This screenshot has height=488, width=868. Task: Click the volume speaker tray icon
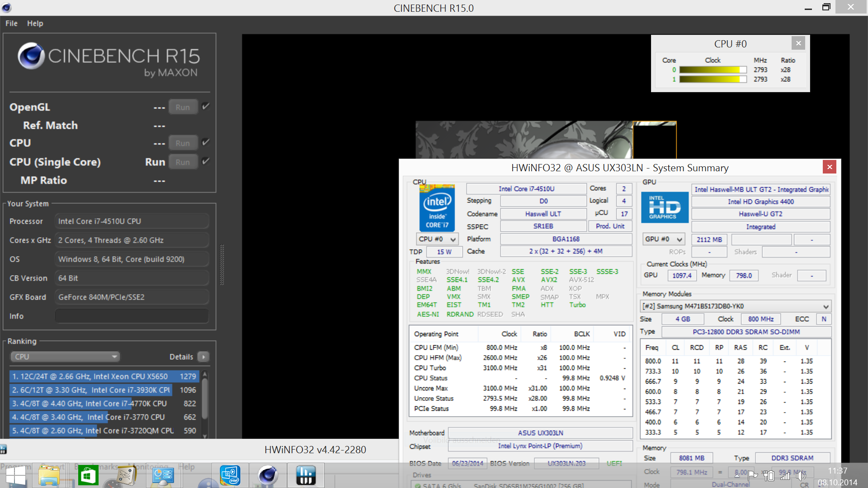[801, 475]
